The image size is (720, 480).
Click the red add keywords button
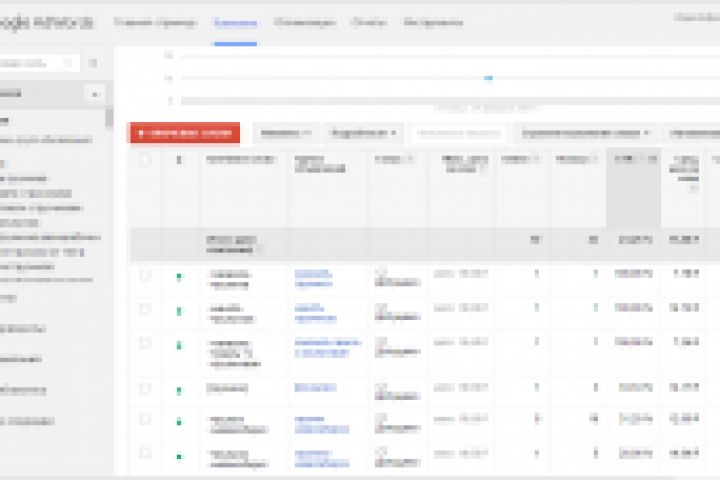(185, 133)
